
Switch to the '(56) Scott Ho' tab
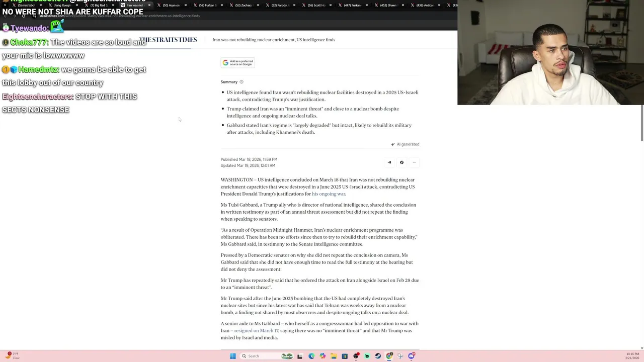[316, 5]
